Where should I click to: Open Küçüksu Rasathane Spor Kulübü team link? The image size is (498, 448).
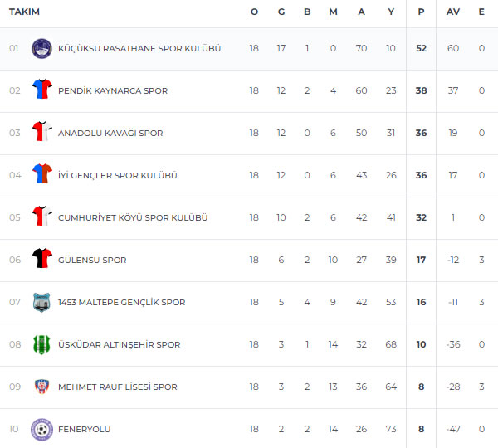pos(139,49)
